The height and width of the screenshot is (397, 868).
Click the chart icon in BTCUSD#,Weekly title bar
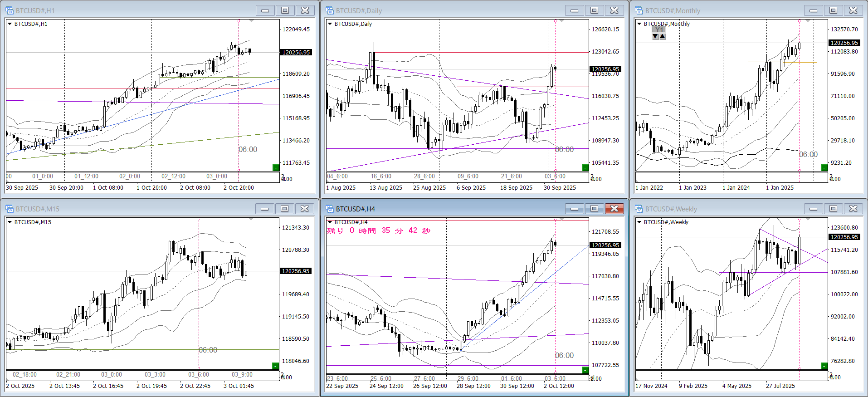click(639, 209)
